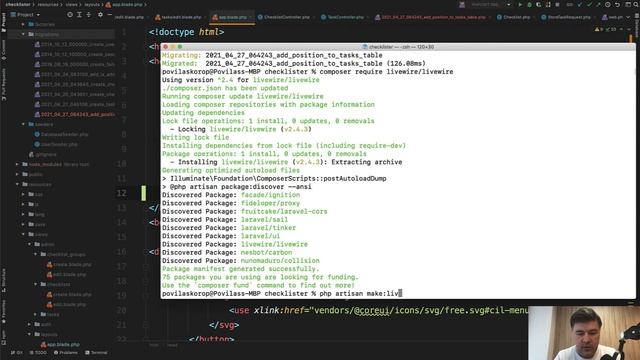Click the Run (green play) toolbar icon
640x360 pixels.
tap(520, 4)
